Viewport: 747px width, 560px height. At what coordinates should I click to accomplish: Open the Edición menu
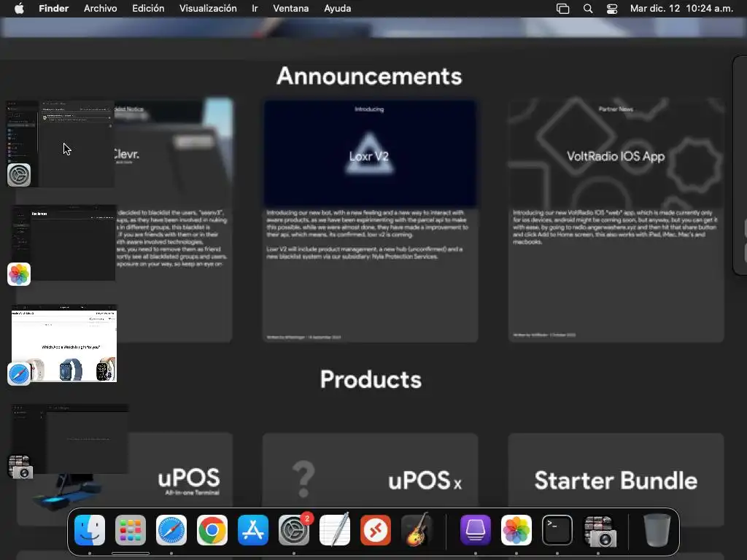pyautogui.click(x=148, y=9)
